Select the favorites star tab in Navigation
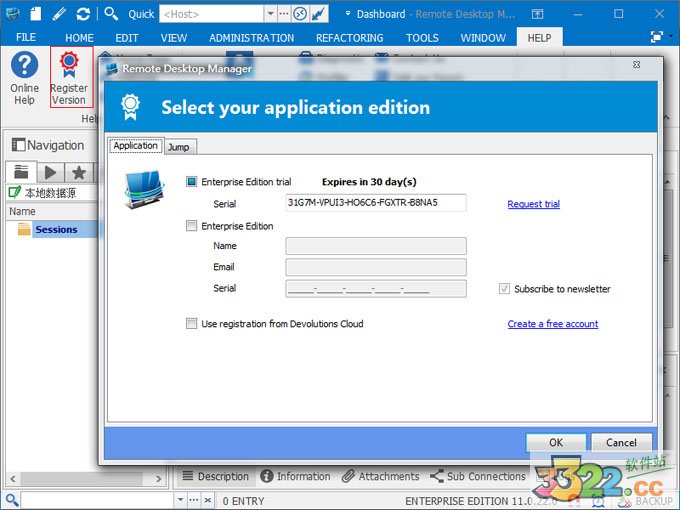 click(78, 172)
